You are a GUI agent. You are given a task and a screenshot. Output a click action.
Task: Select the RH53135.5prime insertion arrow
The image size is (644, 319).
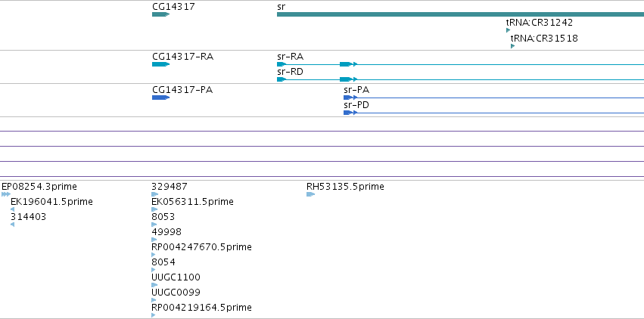(x=310, y=194)
